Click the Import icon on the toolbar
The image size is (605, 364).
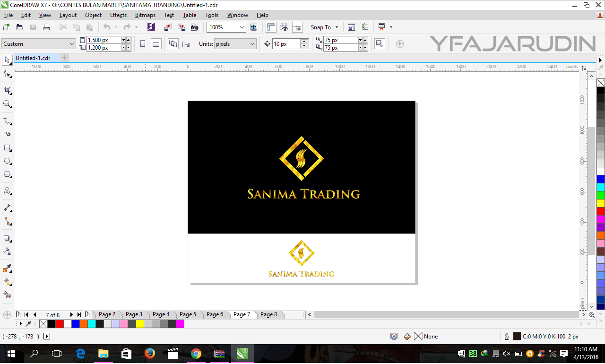pyautogui.click(x=168, y=27)
